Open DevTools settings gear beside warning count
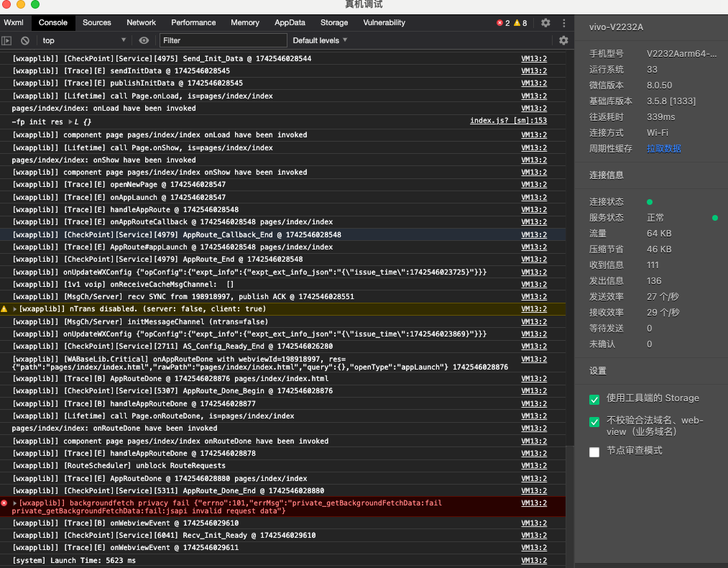Viewport: 728px width, 568px height. coord(545,23)
